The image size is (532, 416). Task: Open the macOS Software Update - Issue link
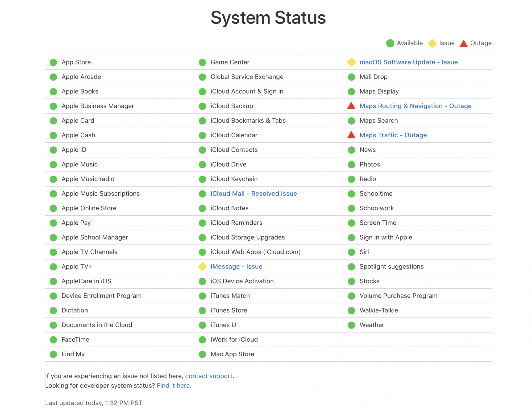[408, 62]
